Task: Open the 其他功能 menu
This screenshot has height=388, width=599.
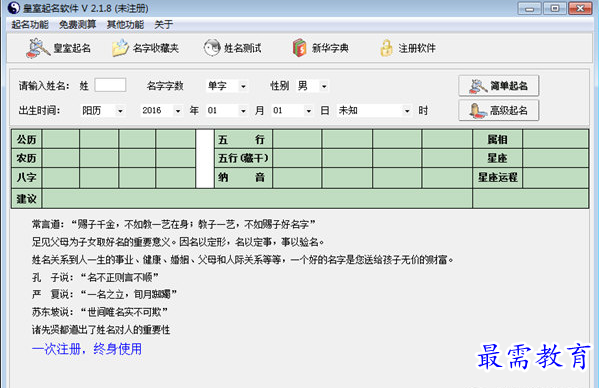Action: (125, 25)
